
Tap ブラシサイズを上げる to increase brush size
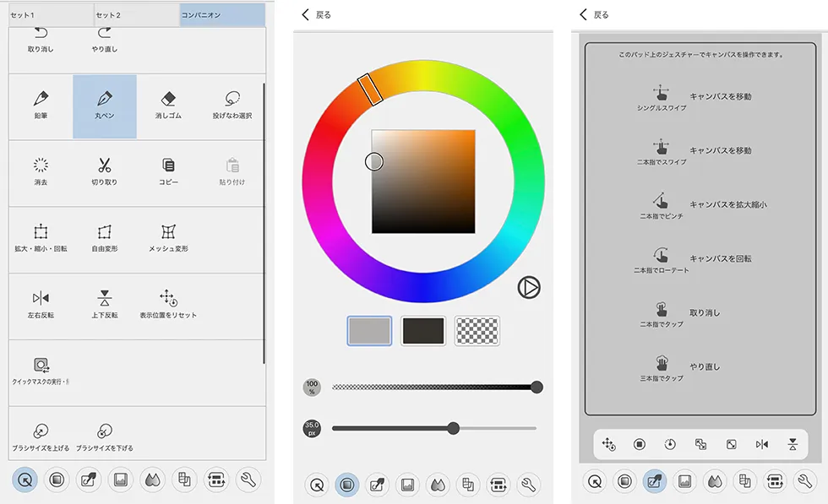tap(40, 433)
